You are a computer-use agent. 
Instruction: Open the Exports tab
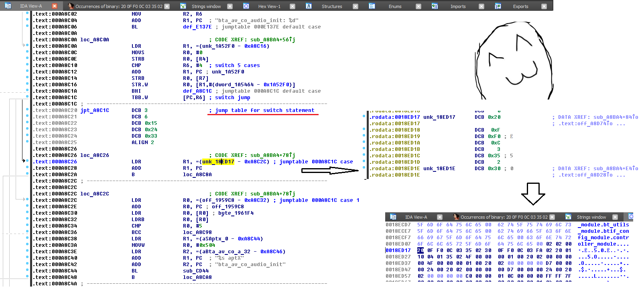click(520, 6)
